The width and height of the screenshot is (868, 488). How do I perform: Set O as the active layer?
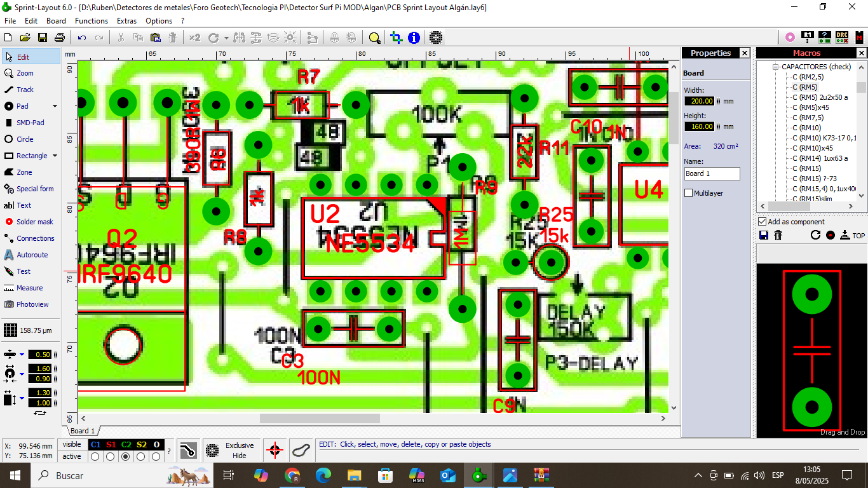[x=156, y=456]
